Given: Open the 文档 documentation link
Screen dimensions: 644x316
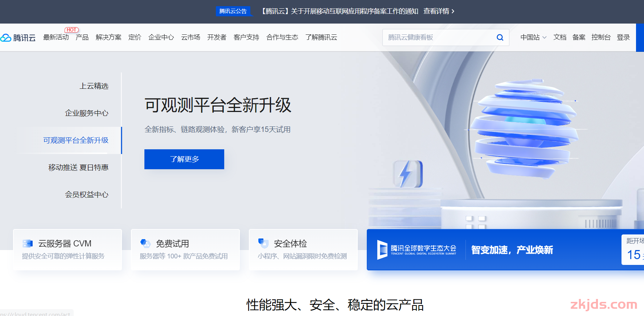Looking at the screenshot, I should point(560,37).
